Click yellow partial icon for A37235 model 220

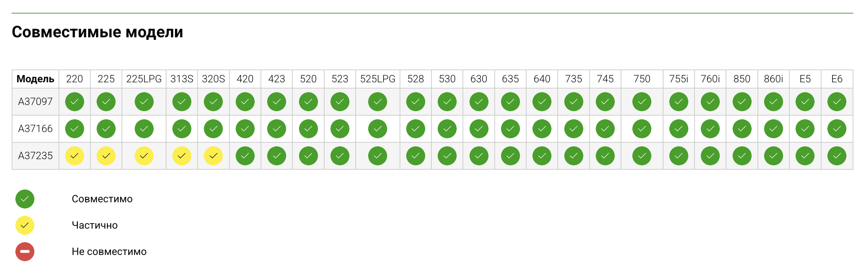75,156
